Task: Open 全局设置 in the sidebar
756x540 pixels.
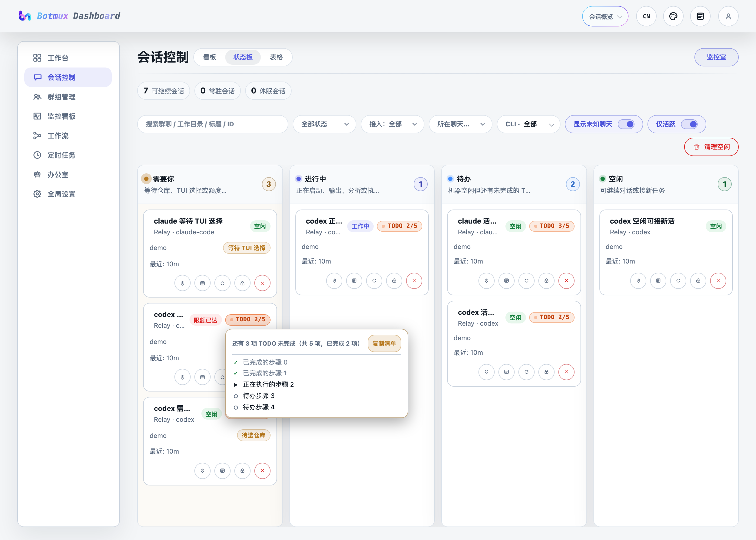Action: click(x=68, y=194)
